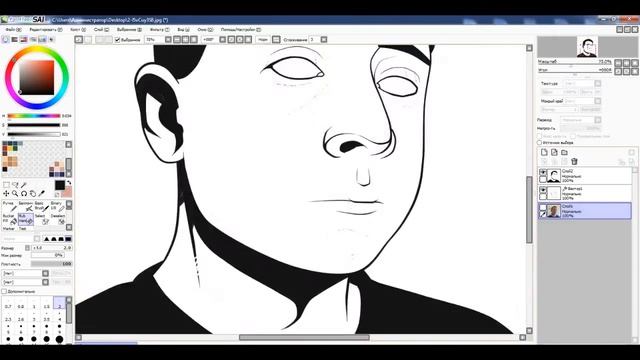Choose the flat-edge brush shape
The width and height of the screenshot is (640, 360).
pyautogui.click(x=69, y=239)
